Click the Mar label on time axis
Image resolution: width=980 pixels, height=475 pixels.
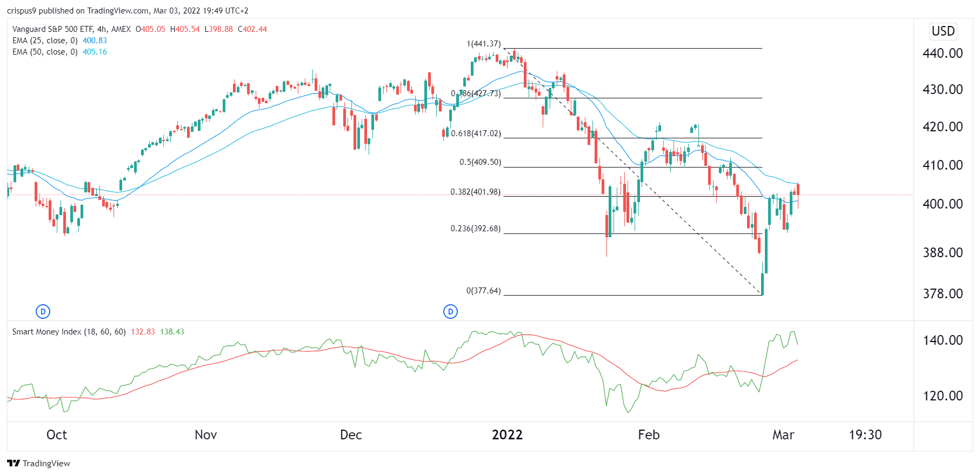(x=783, y=434)
